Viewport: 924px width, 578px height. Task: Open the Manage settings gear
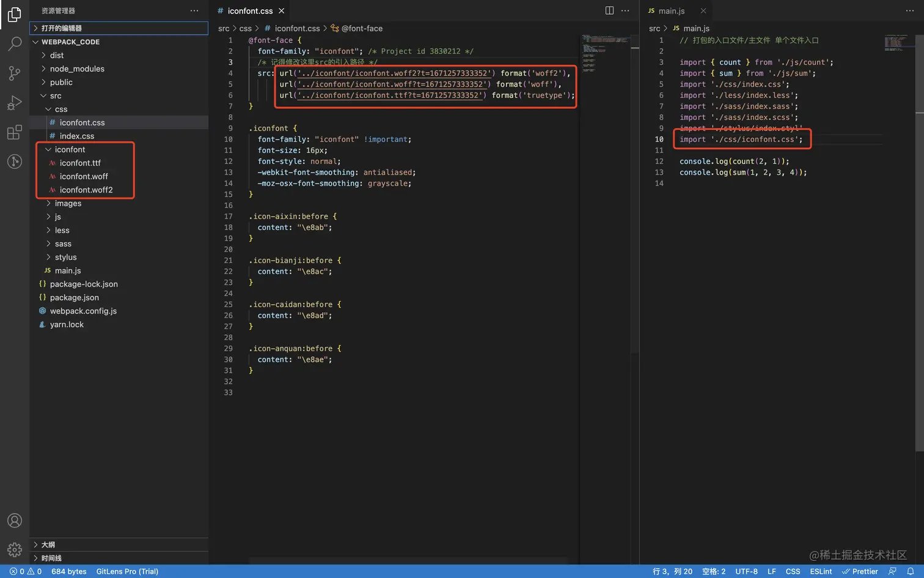[x=15, y=549]
